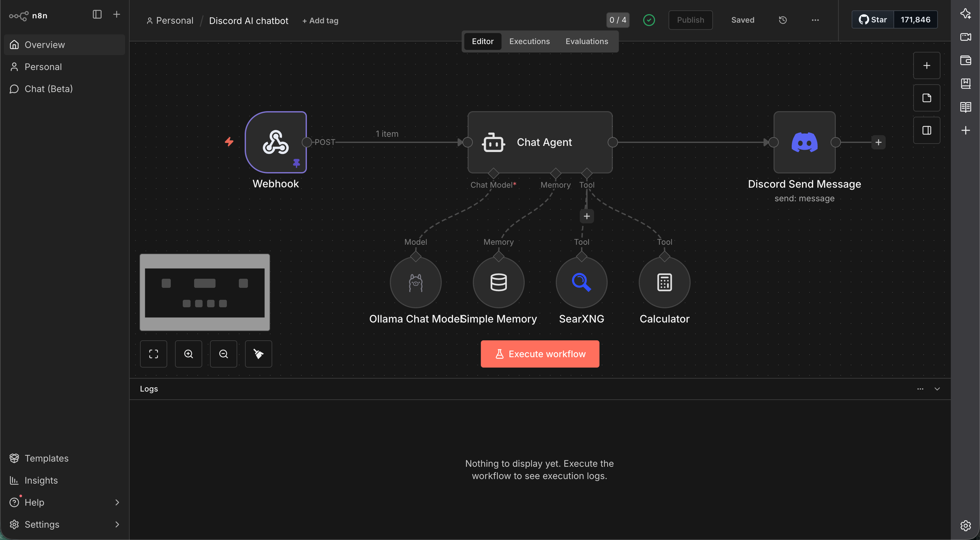This screenshot has width=980, height=540.
Task: Click the Add tag link
Action: pyautogui.click(x=320, y=20)
